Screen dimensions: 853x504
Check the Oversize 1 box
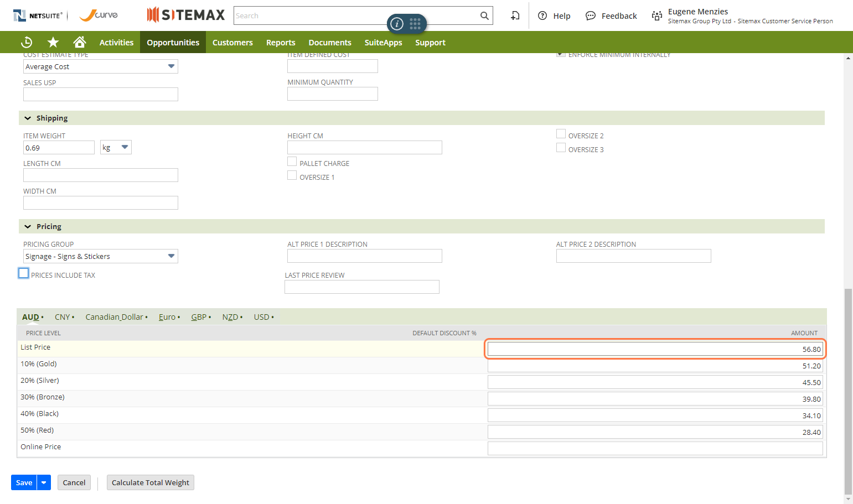pos(292,175)
